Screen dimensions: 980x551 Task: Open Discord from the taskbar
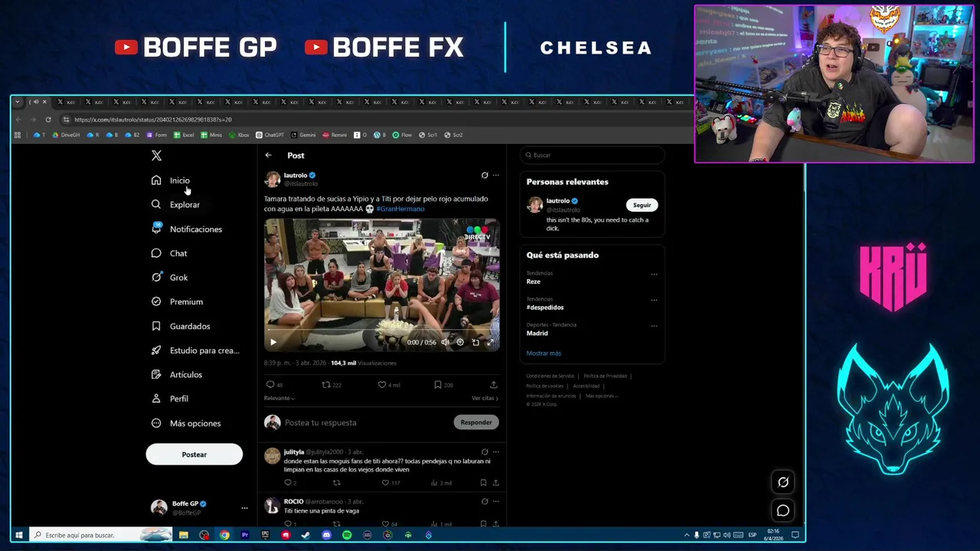(327, 535)
